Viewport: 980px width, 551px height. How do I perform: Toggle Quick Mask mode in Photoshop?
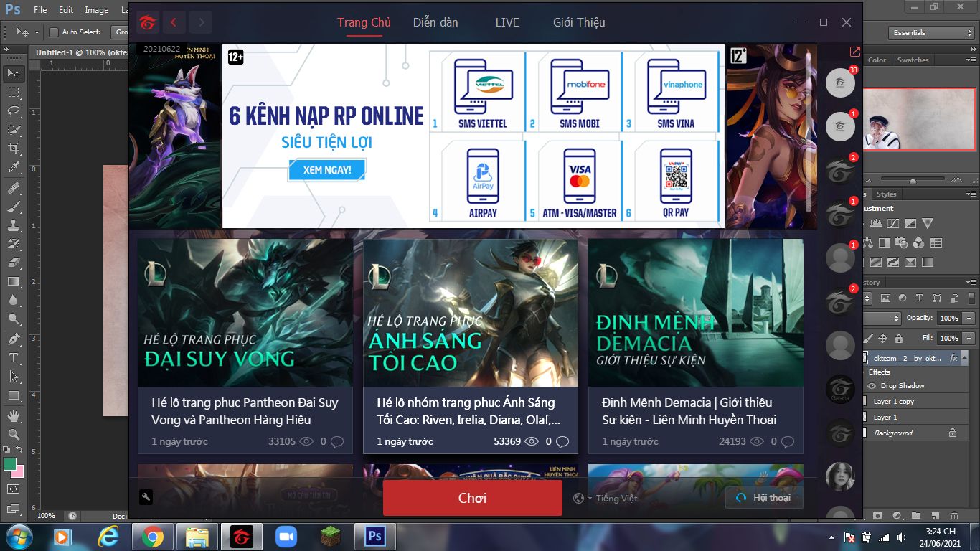coord(14,489)
